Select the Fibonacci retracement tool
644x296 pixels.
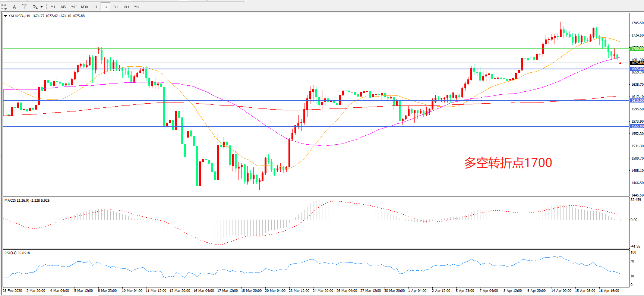pos(4,7)
